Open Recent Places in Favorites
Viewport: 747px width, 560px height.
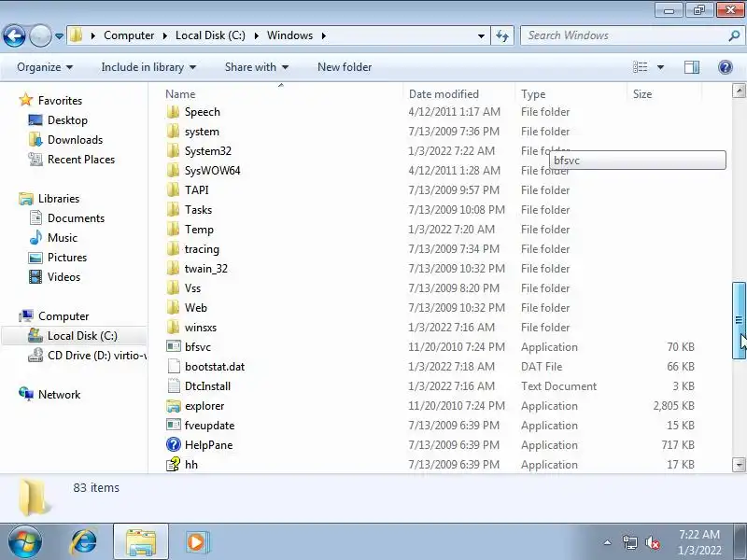(x=81, y=159)
